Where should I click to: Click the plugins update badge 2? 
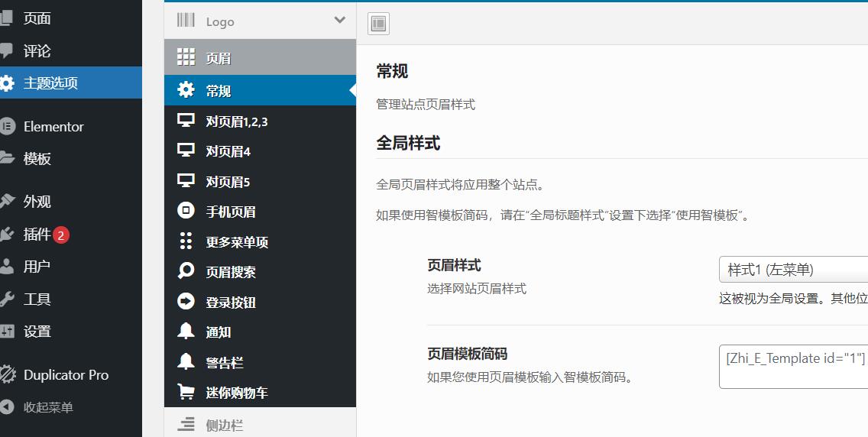coord(61,235)
